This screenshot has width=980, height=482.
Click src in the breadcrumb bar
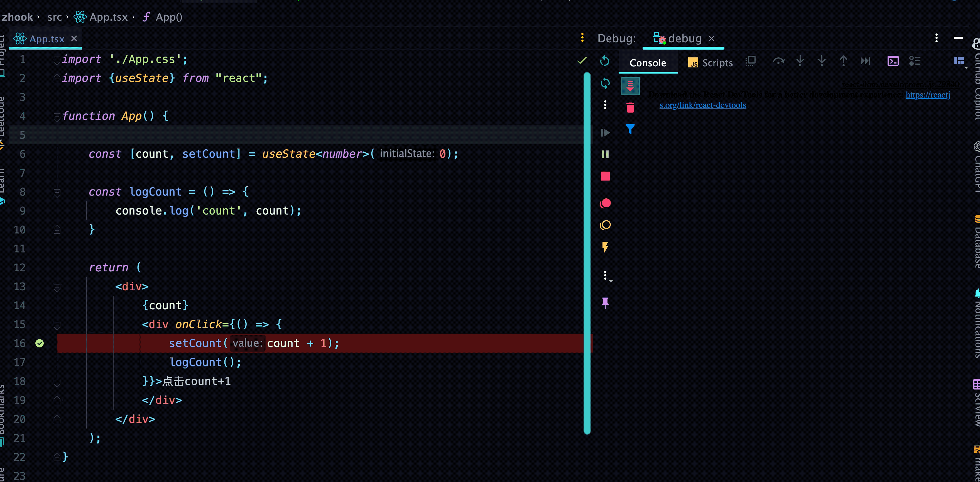(x=54, y=17)
